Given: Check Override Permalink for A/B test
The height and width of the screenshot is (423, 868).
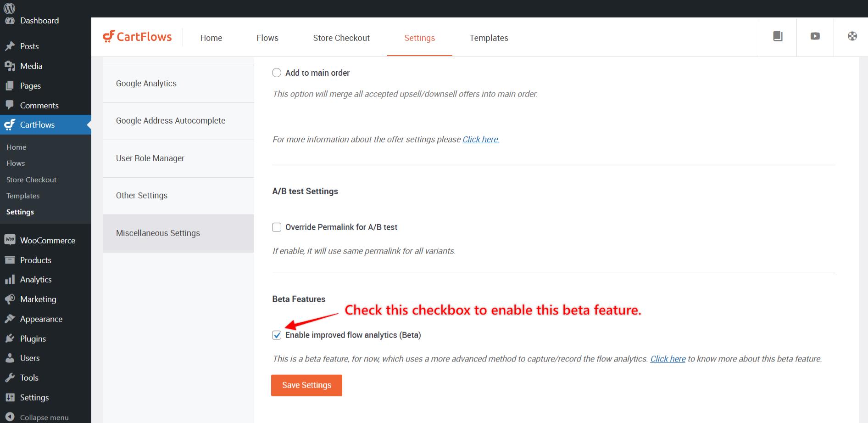Looking at the screenshot, I should pyautogui.click(x=277, y=227).
